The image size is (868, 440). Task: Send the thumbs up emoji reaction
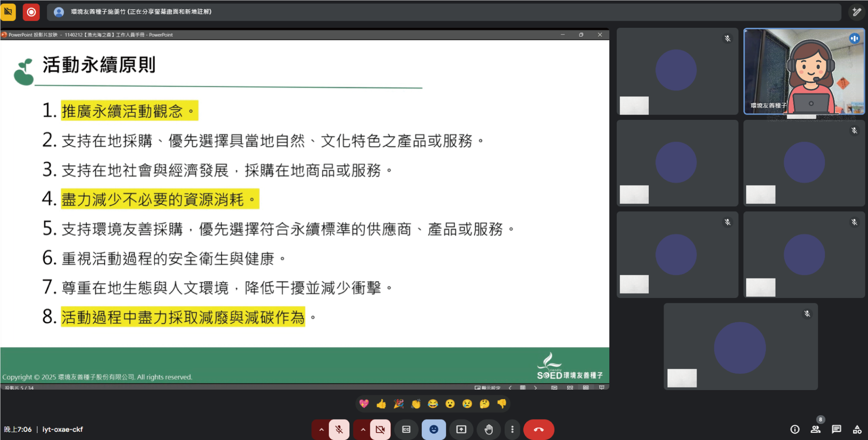coord(381,404)
